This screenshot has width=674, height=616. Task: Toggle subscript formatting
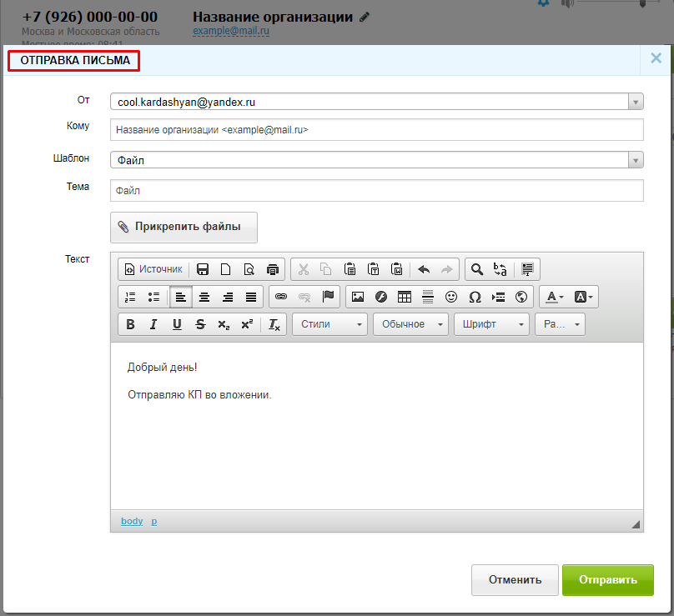pos(224,324)
